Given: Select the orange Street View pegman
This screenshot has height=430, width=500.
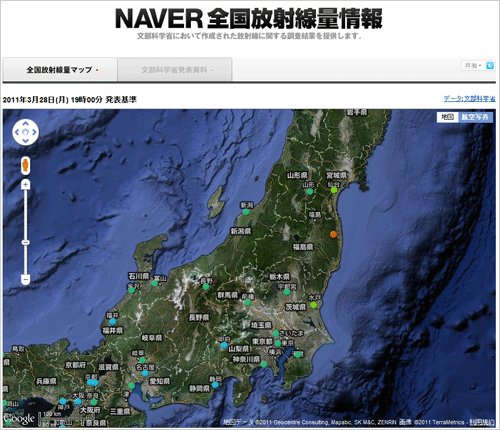Looking at the screenshot, I should click(x=25, y=166).
